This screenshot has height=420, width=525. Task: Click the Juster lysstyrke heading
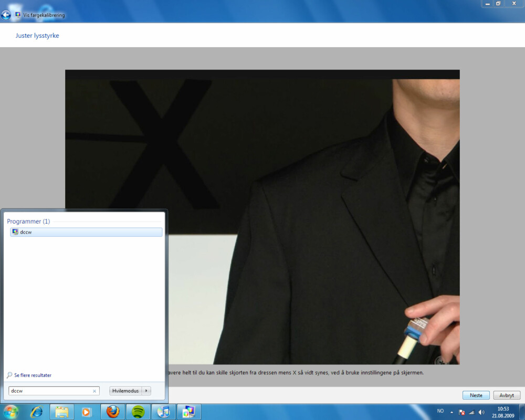point(37,36)
